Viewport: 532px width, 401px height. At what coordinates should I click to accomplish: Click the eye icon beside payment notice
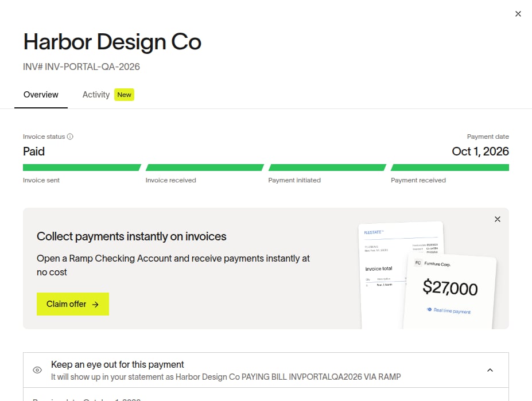pyautogui.click(x=37, y=370)
